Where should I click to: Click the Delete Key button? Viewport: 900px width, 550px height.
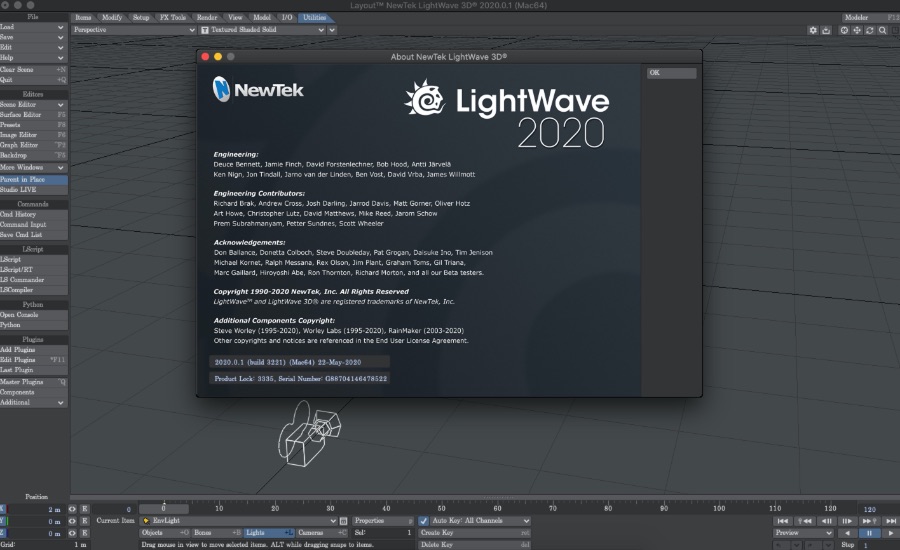[475, 545]
